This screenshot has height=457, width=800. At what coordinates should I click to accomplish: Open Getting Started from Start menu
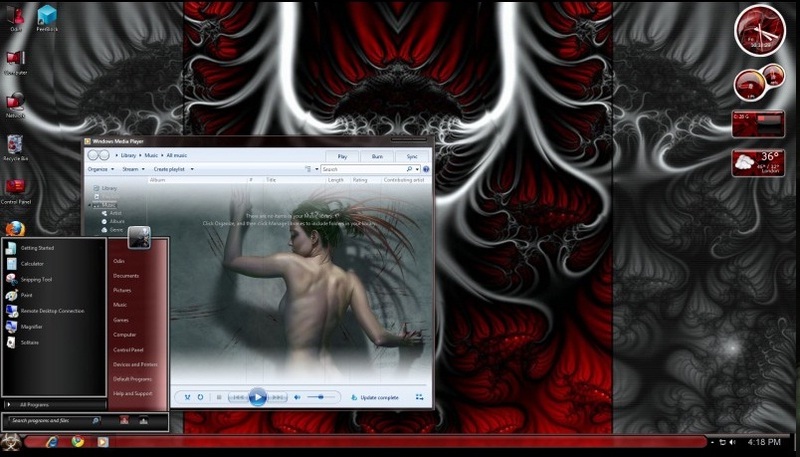click(x=54, y=248)
